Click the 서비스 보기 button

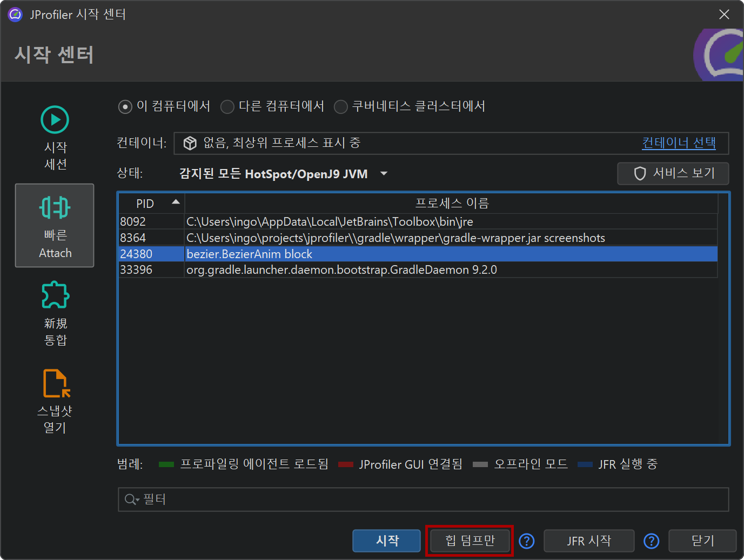point(673,173)
